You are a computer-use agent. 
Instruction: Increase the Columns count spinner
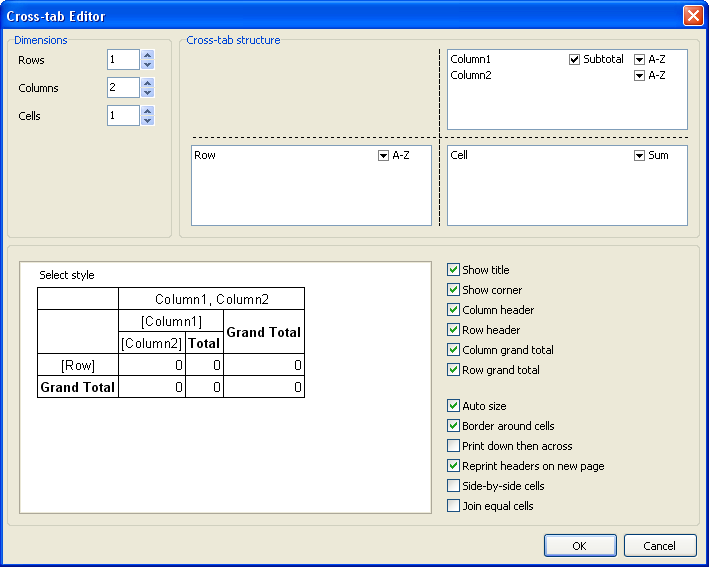pyautogui.click(x=148, y=84)
